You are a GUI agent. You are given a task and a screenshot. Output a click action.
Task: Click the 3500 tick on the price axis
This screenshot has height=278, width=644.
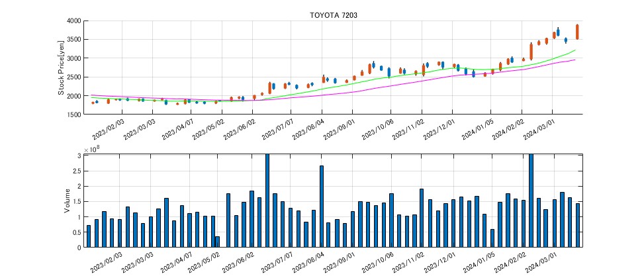pos(73,40)
